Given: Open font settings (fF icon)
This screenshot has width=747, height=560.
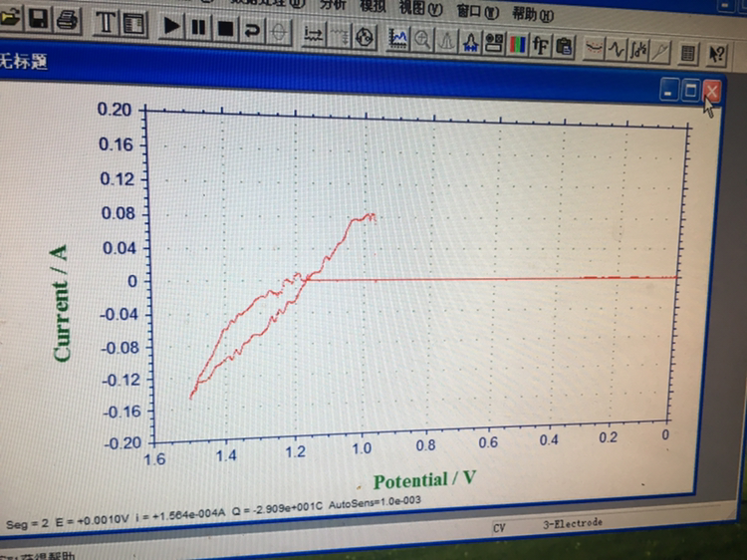Looking at the screenshot, I should click(x=541, y=46).
